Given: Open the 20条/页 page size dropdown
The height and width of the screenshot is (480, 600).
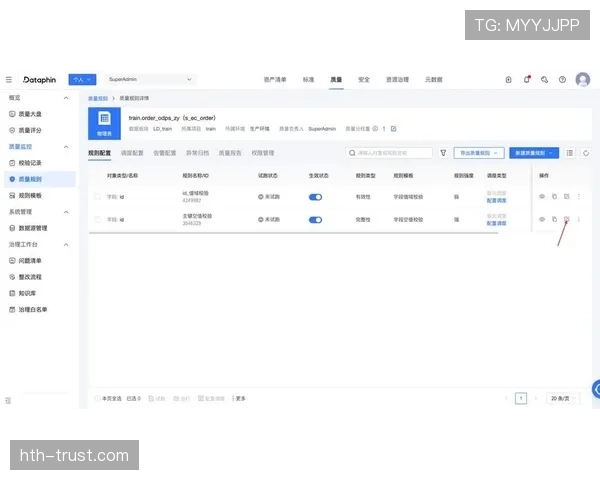Looking at the screenshot, I should coord(563,398).
